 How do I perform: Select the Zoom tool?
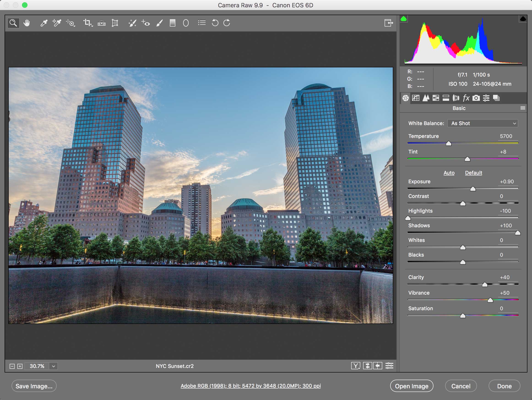(13, 23)
